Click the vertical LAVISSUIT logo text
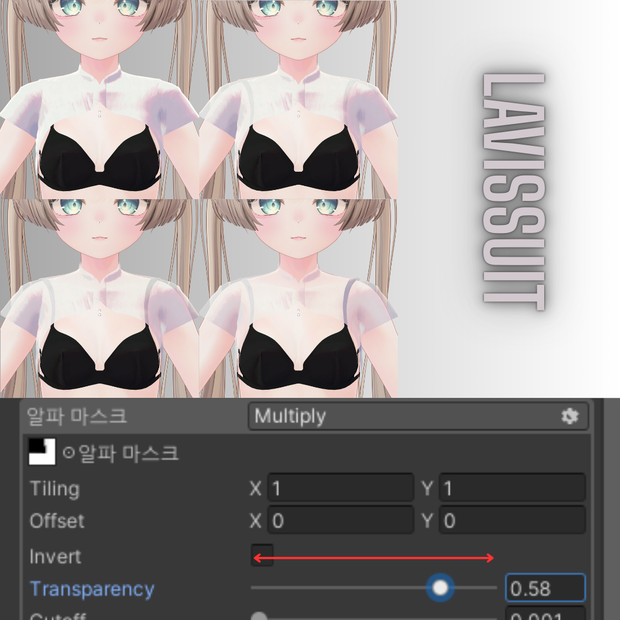This screenshot has width=620, height=620. point(514,192)
